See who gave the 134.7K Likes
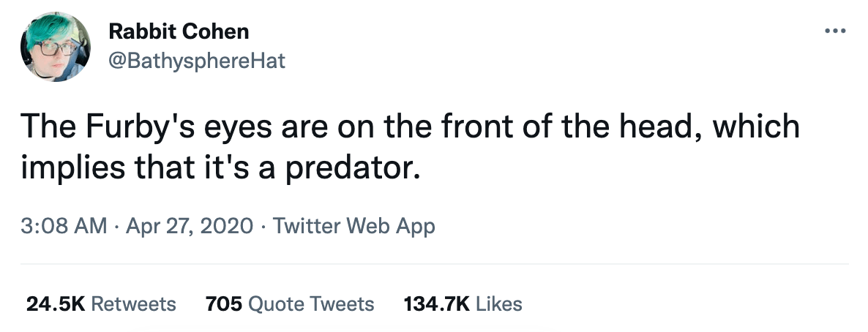Image resolution: width=868 pixels, height=332 pixels. (x=463, y=303)
